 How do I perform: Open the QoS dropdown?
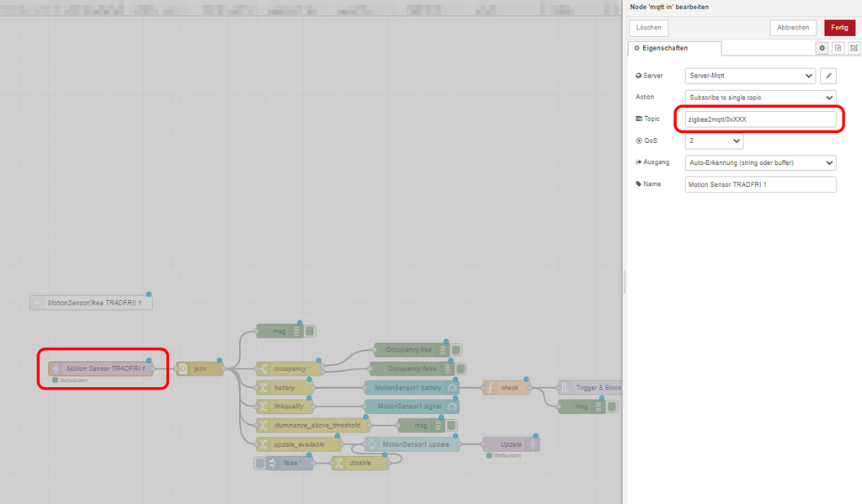(714, 141)
